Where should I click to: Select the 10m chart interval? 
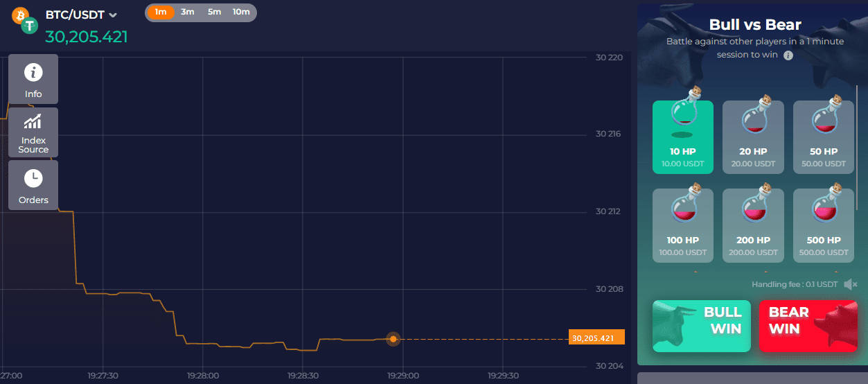point(241,12)
